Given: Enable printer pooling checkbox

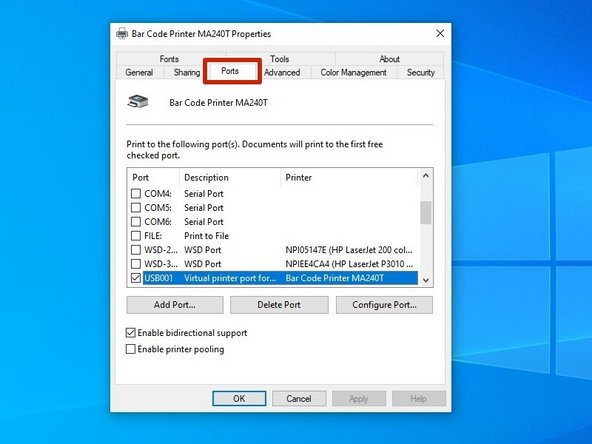Looking at the screenshot, I should tap(130, 349).
